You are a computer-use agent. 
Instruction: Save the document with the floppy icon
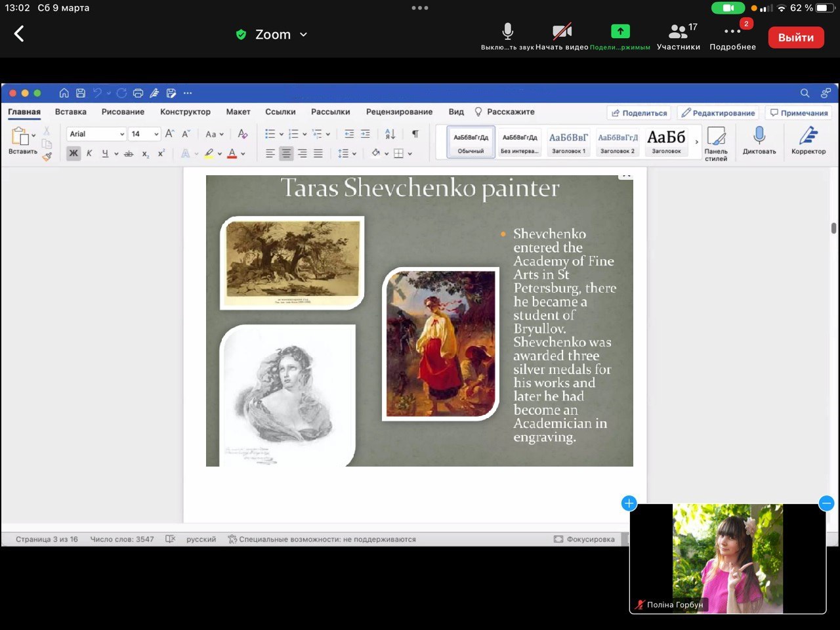(81, 93)
